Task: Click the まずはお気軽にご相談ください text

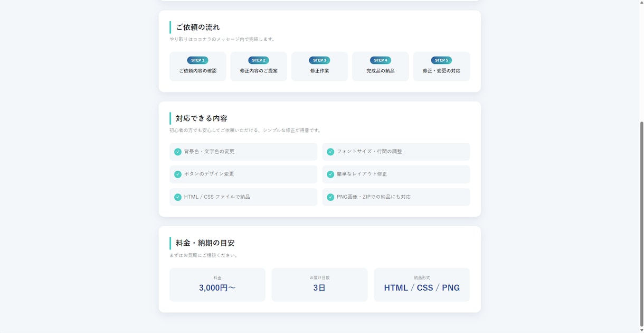Action: (204, 255)
